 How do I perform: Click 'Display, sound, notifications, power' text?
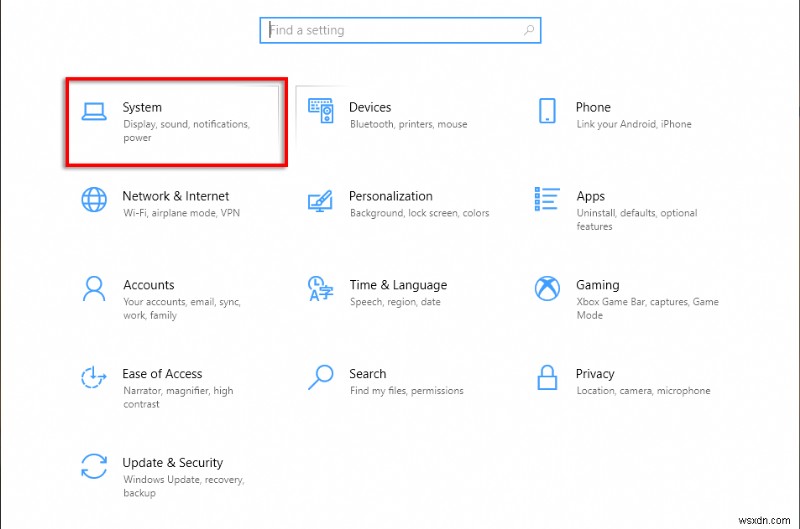186,131
